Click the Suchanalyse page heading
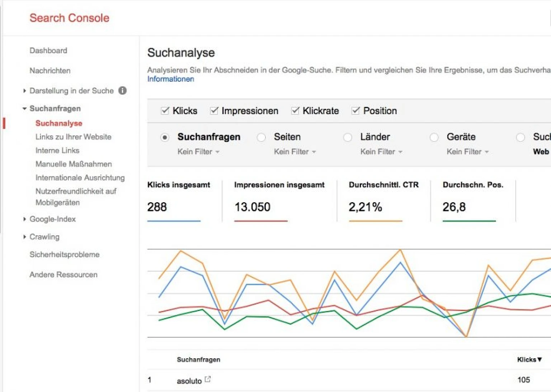 pos(181,53)
